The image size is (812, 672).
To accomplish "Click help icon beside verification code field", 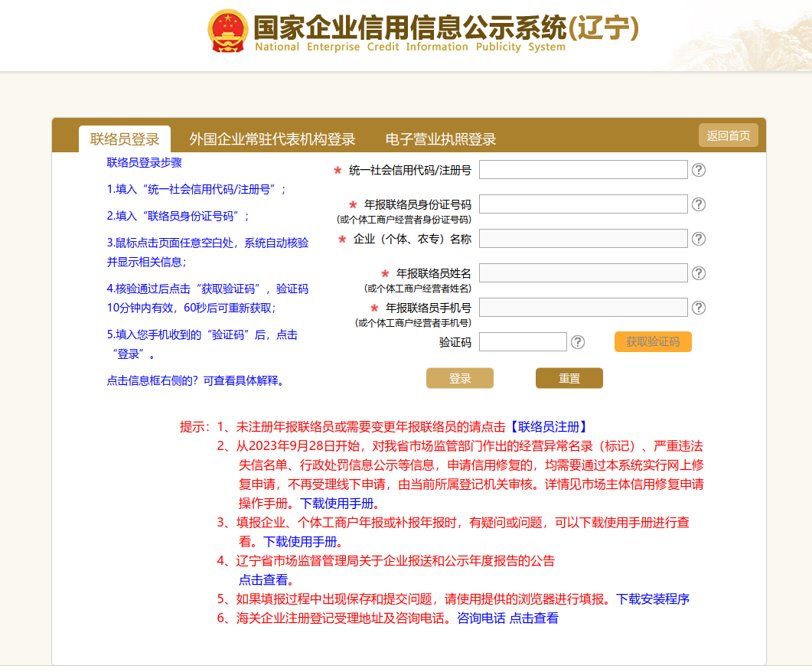I will click(578, 342).
